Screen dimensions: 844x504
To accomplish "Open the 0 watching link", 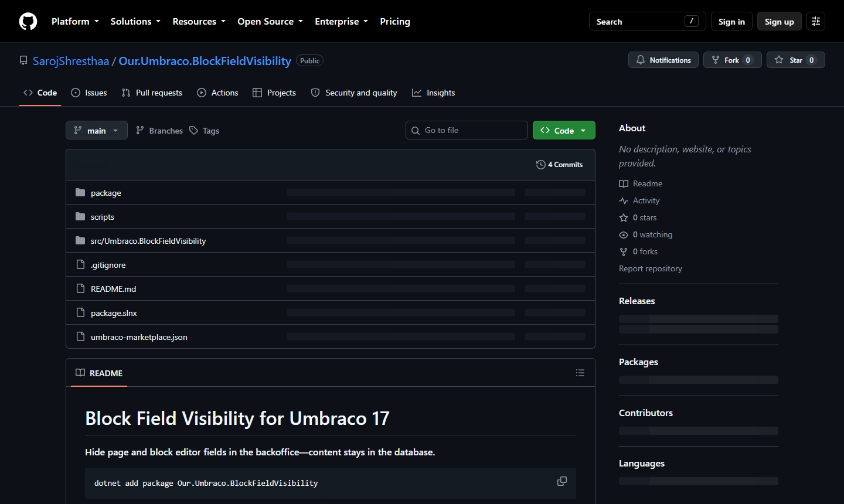I will (x=646, y=234).
